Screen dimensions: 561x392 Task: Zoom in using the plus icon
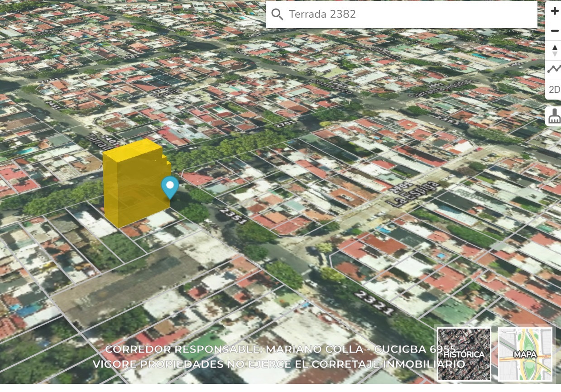(553, 10)
